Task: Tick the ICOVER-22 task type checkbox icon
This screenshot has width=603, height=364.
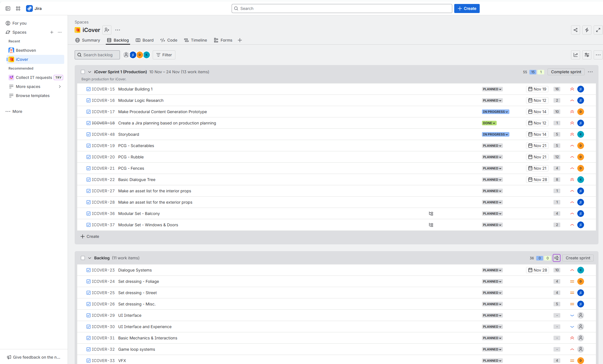Action: point(89,180)
